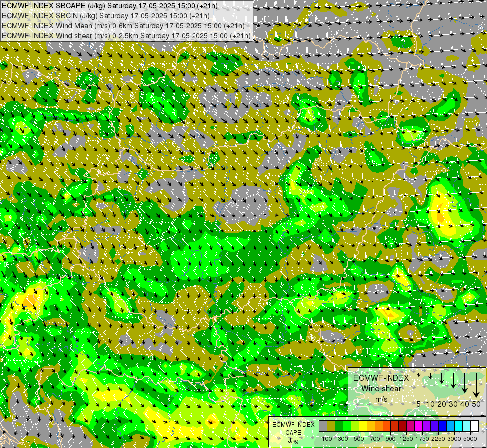Click the 'CAPE' label in color legend
This screenshot has width=487, height=448.
[x=293, y=433]
